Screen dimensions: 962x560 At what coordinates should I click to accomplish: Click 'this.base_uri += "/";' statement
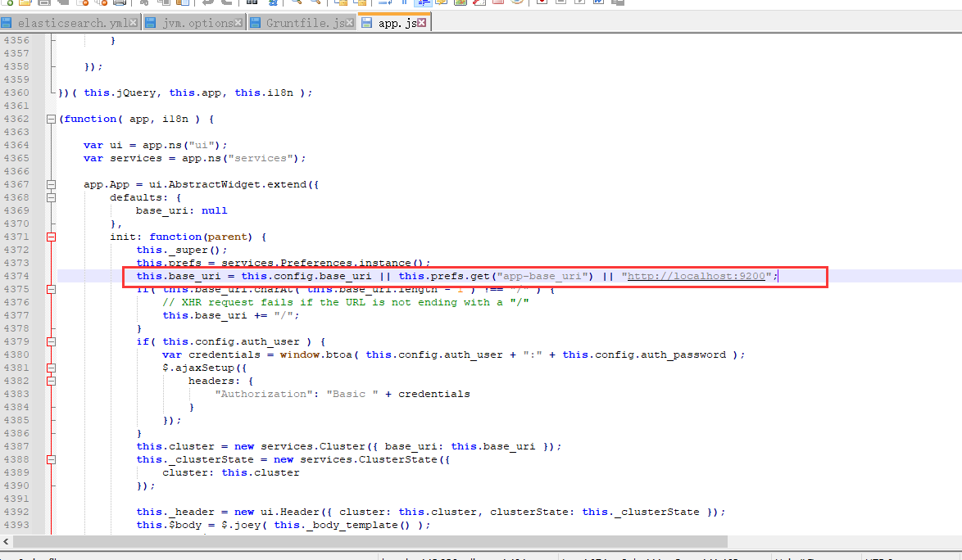click(x=231, y=315)
